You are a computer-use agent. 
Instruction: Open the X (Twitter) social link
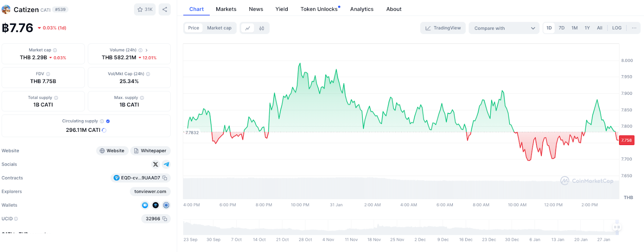point(156,164)
